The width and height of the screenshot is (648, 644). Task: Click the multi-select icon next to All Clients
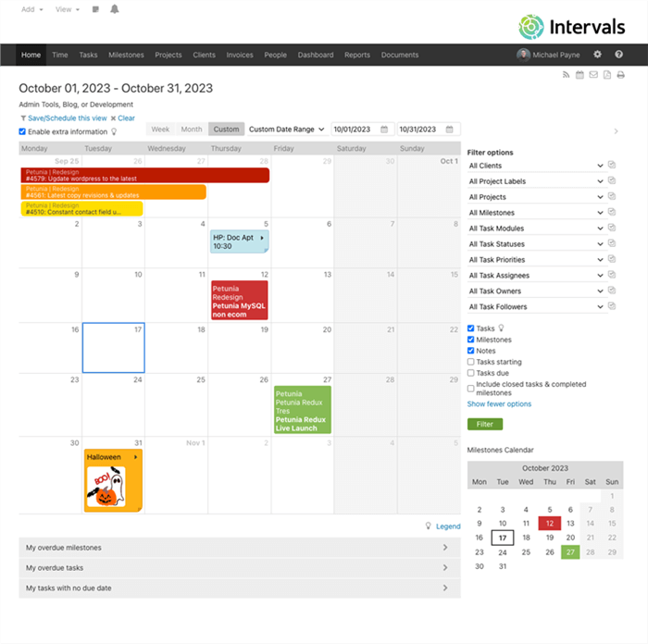pyautogui.click(x=612, y=166)
